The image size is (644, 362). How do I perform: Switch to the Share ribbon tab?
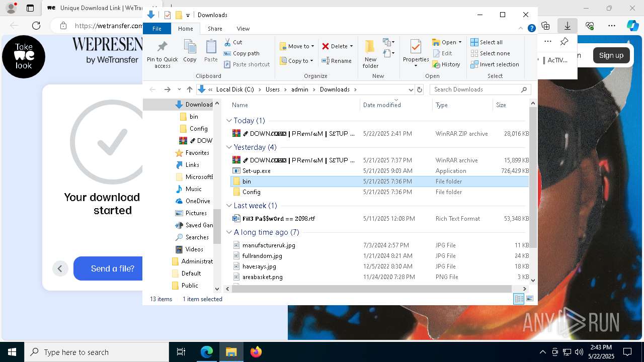click(215, 29)
